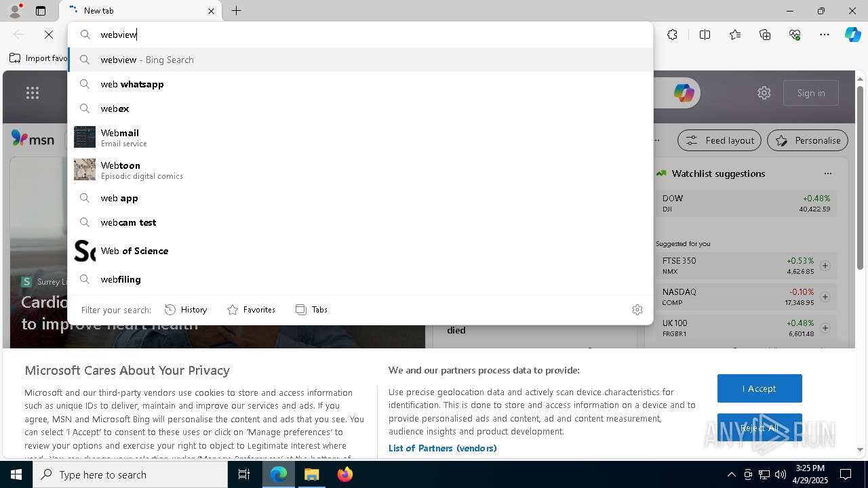The image size is (868, 488).
Task: Accept cookies with I Accept
Action: [759, 388]
